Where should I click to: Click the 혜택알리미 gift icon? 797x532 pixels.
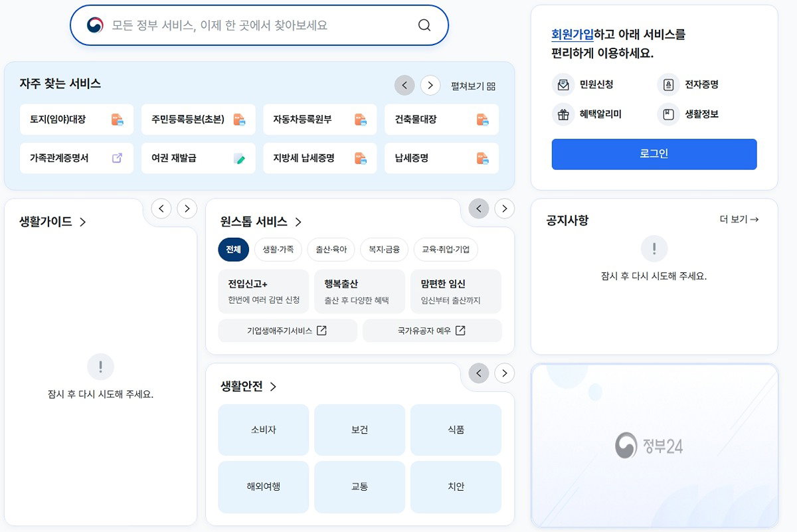pos(563,114)
